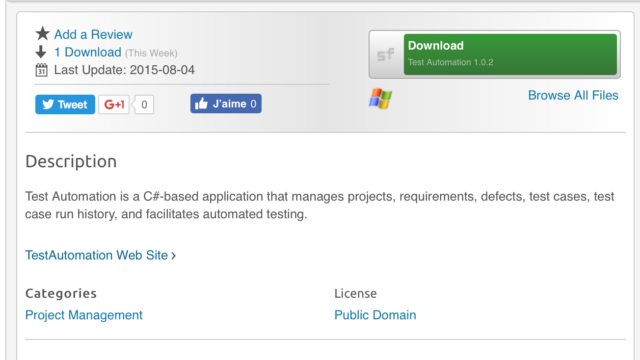Visit the TestAutomation Web Site link
Image resolution: width=640 pixels, height=360 pixels.
tap(100, 255)
